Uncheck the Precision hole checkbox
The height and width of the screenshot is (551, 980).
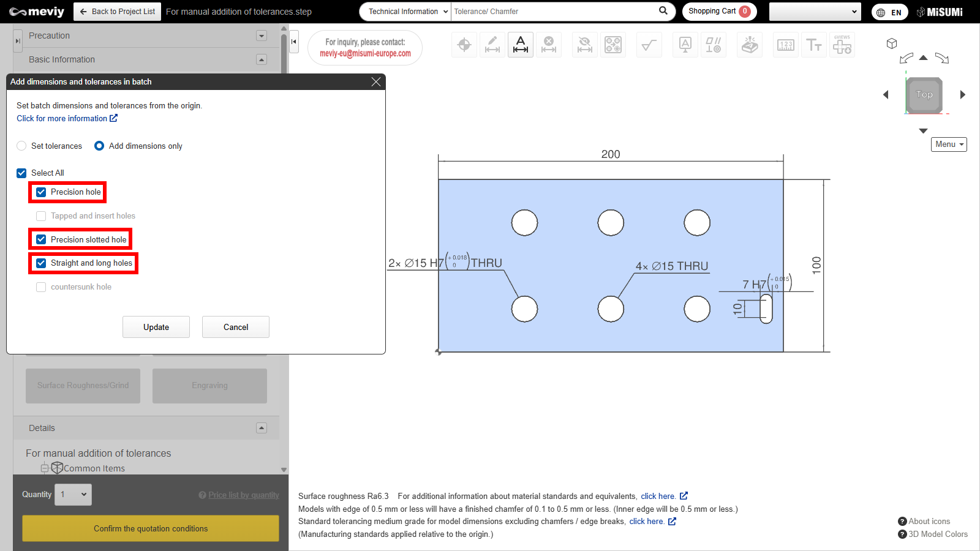(x=41, y=192)
